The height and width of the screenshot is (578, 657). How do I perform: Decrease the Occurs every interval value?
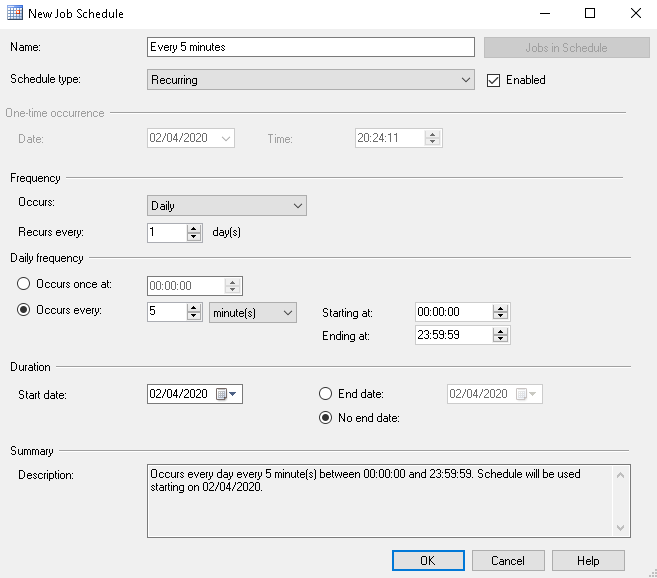coord(194,317)
